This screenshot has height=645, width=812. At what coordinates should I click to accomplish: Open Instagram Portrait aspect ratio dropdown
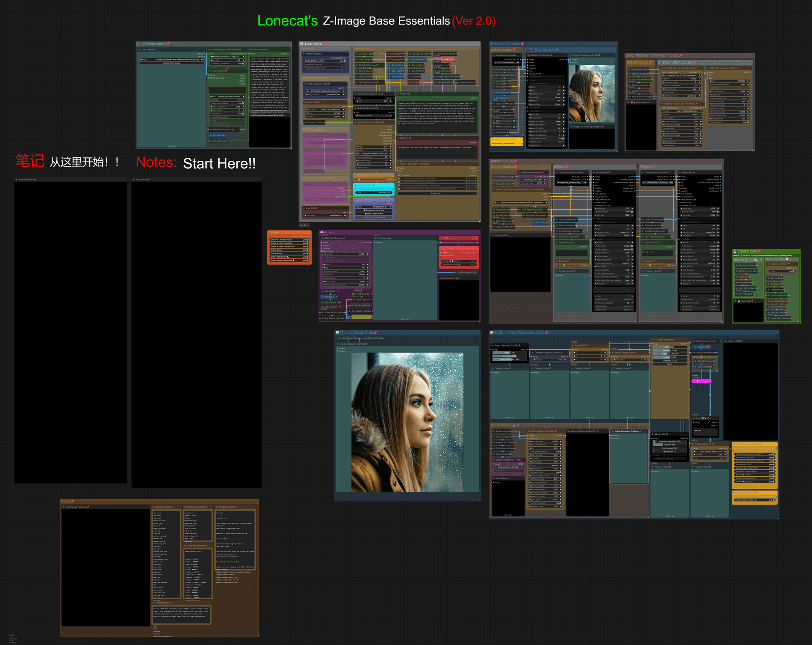(x=374, y=154)
